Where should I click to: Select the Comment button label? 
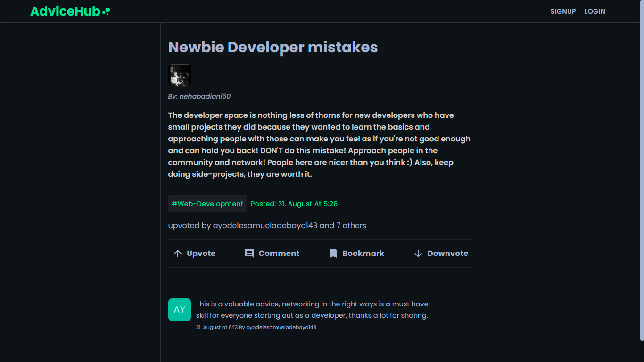[279, 254]
